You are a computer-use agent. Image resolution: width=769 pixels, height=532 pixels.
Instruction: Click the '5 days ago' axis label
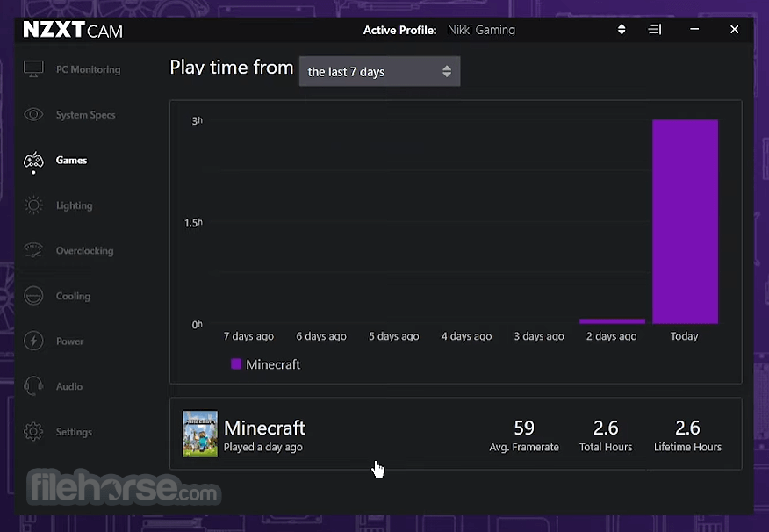[394, 336]
